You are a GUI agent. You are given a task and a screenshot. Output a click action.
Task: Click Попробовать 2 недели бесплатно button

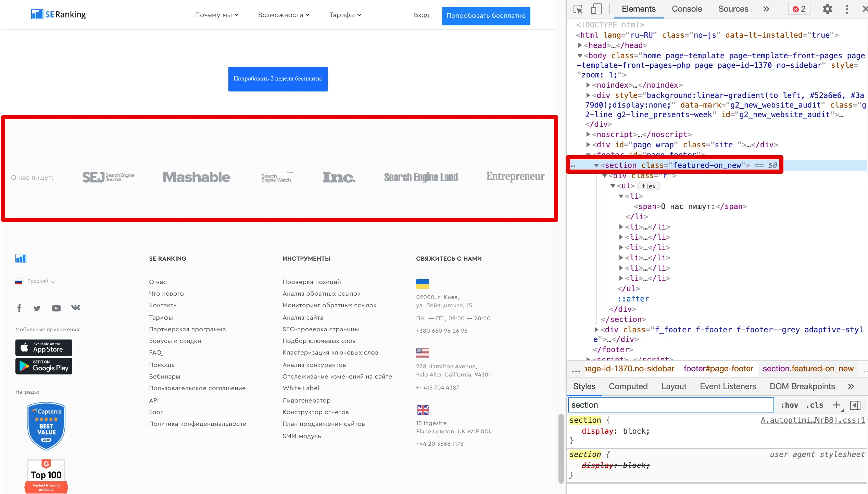tap(278, 79)
